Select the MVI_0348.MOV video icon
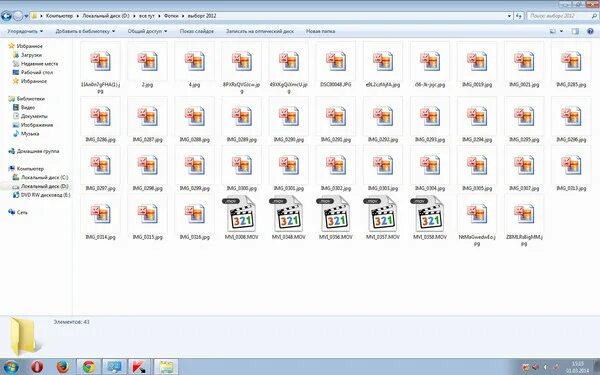The width and height of the screenshot is (600, 375). (288, 214)
